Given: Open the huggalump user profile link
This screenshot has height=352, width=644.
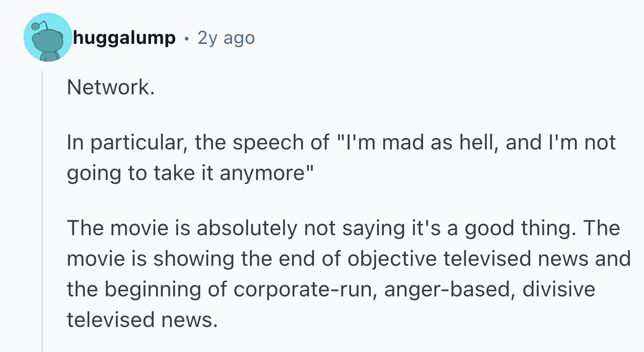Looking at the screenshot, I should (x=124, y=38).
